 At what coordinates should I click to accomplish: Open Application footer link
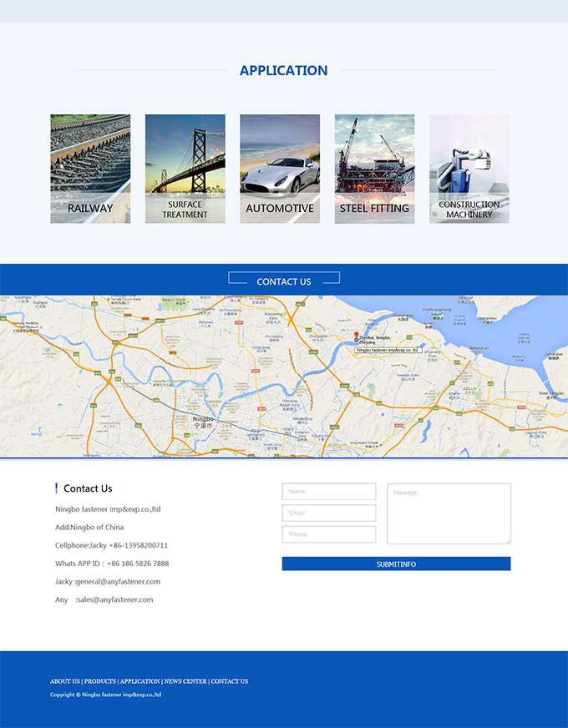click(139, 681)
